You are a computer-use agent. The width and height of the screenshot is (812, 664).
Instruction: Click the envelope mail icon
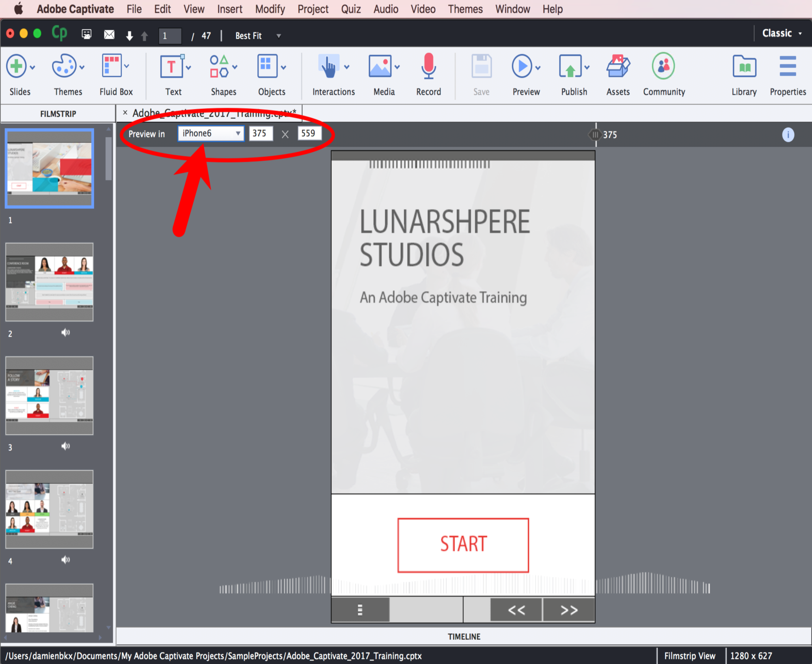[109, 35]
